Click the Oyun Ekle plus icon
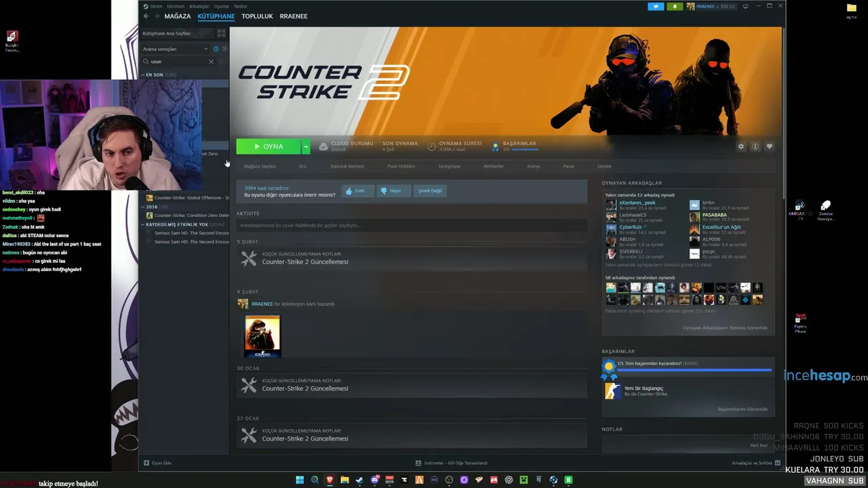This screenshot has height=488, width=868. pyautogui.click(x=146, y=463)
